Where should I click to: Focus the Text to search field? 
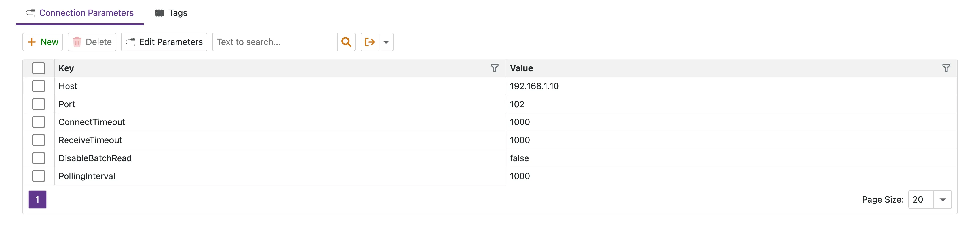pos(274,42)
